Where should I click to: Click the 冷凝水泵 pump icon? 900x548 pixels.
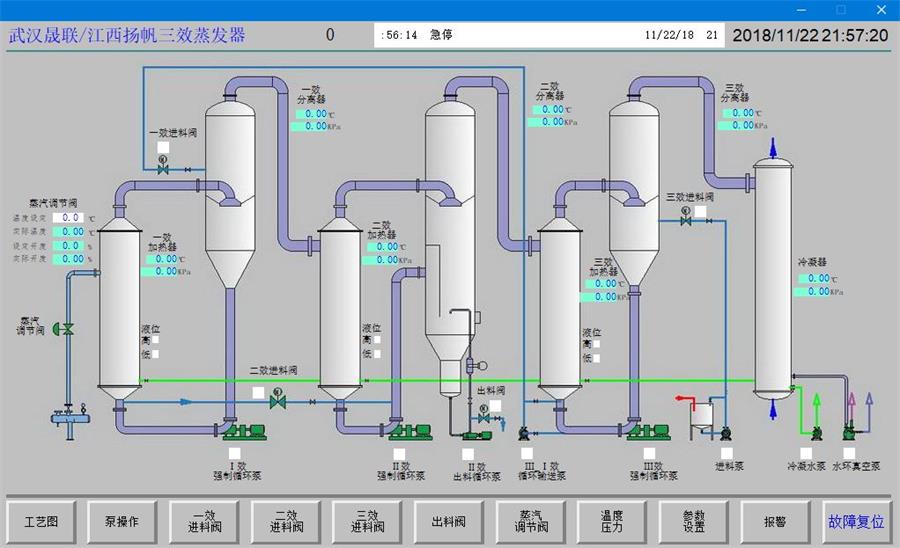click(x=817, y=433)
